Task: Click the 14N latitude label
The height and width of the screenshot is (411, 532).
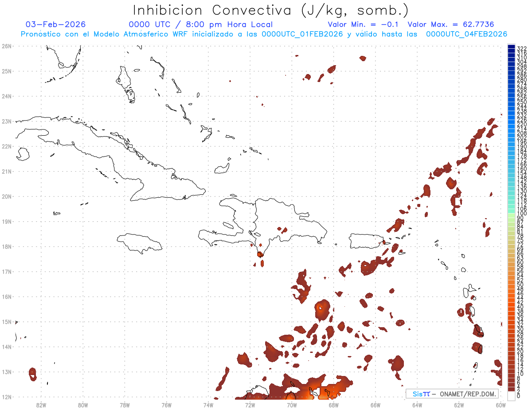Action: (7, 347)
